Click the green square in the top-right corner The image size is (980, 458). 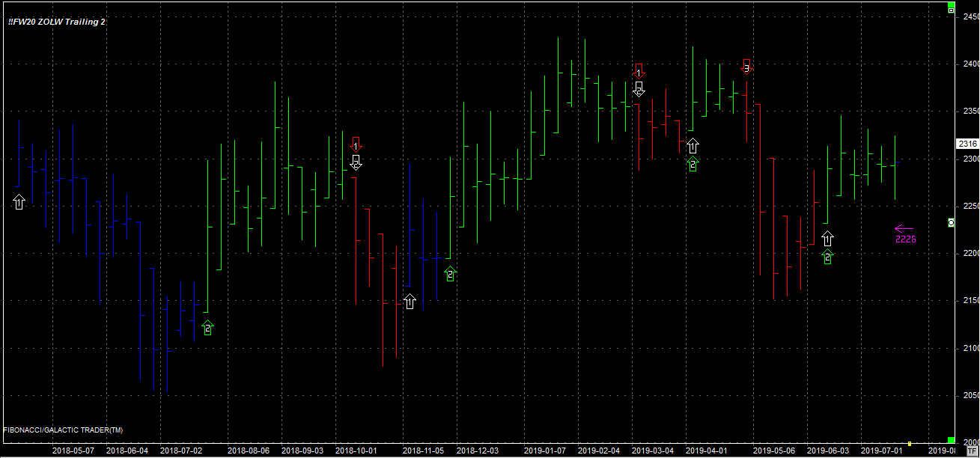952,4
